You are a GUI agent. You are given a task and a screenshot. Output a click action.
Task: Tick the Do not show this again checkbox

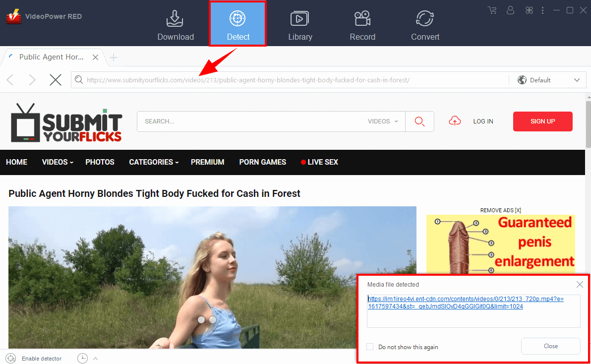click(x=370, y=347)
